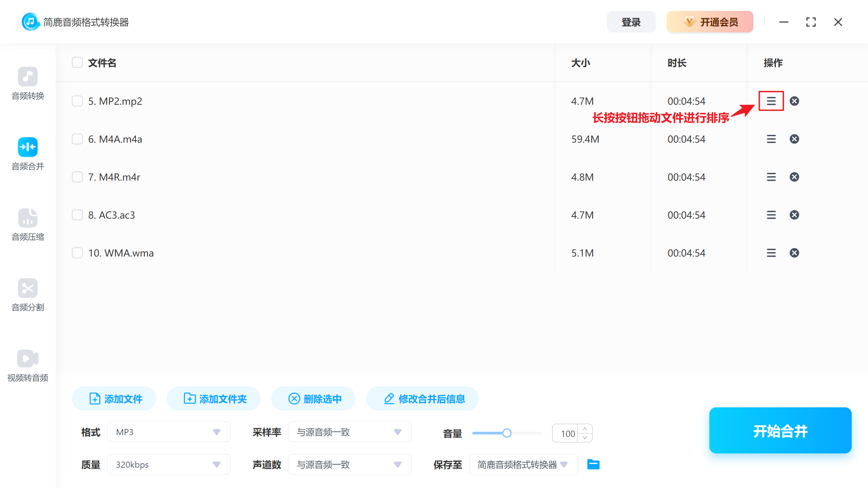Check the box for 5. MP2.mp2
This screenshot has width=868, height=488.
77,101
